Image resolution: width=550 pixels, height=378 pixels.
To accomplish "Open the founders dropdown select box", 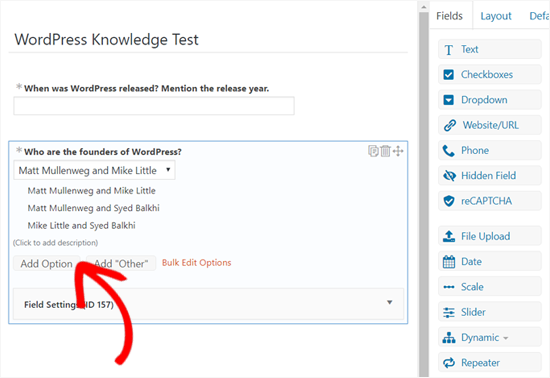I will (94, 170).
